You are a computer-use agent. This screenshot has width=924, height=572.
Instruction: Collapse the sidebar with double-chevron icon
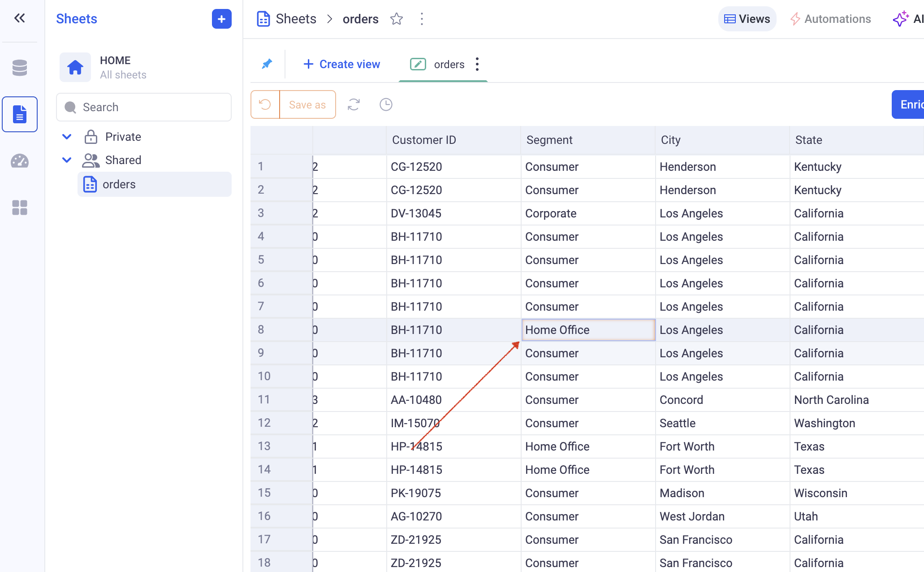click(x=19, y=18)
